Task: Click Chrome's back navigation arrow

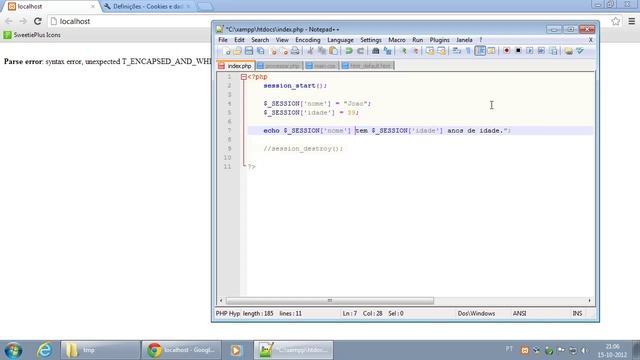Action: pyautogui.click(x=9, y=21)
